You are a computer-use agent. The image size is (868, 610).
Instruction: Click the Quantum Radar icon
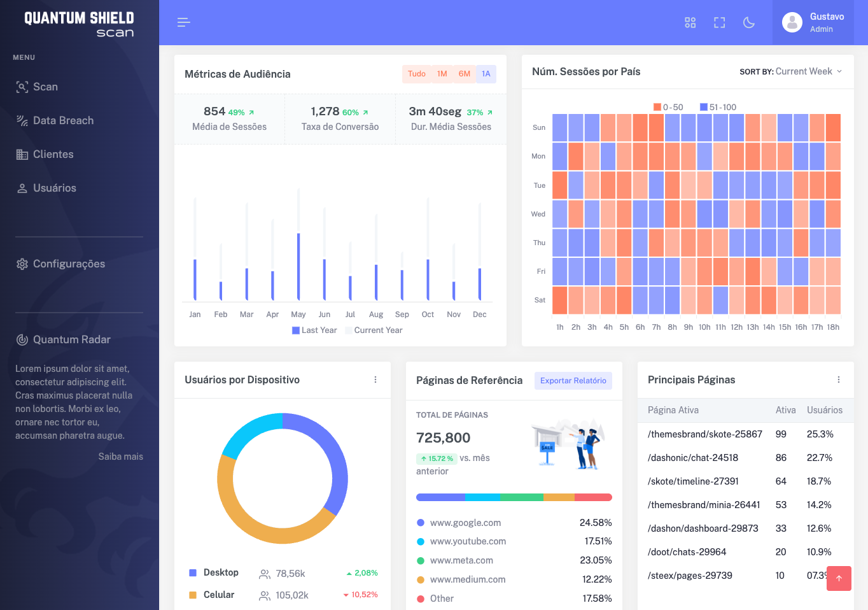(22, 340)
